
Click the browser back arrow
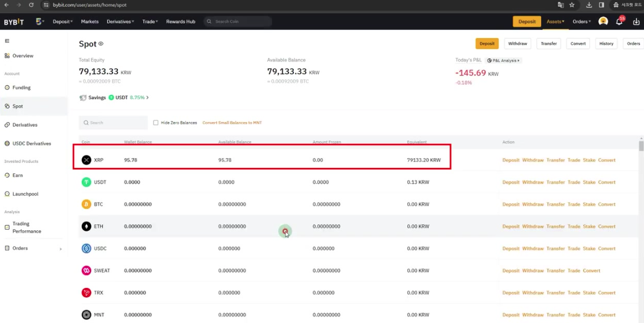(x=6, y=5)
